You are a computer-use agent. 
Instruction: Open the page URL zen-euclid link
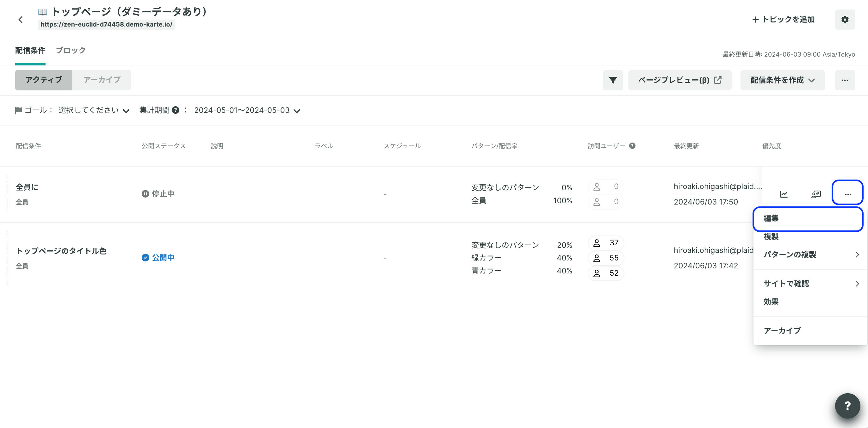coord(106,24)
